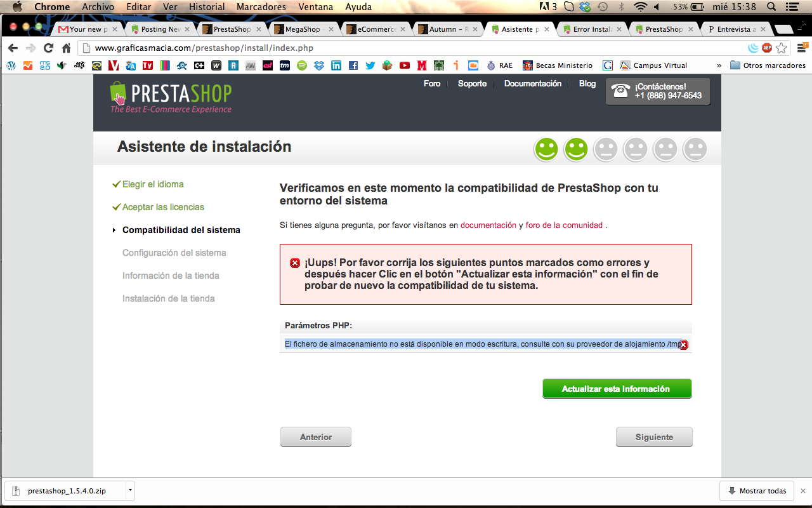Image resolution: width=812 pixels, height=508 pixels.
Task: Click the red X beside the storage file error
Action: pyautogui.click(x=683, y=345)
